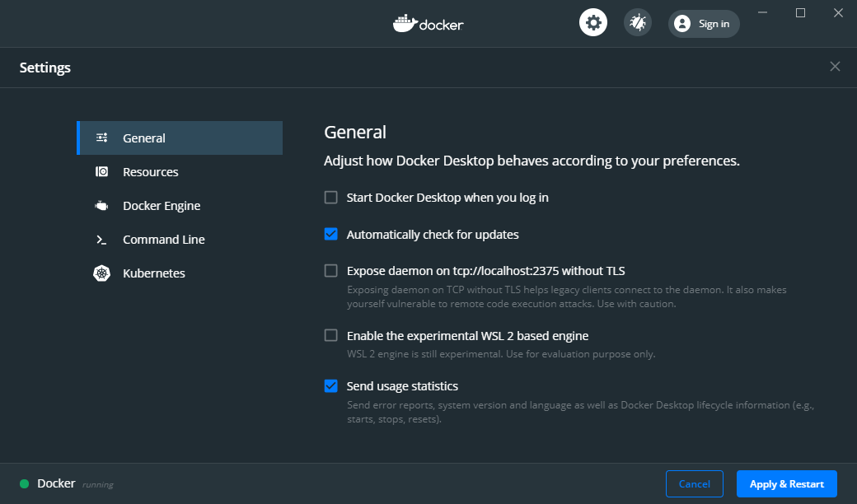Screen dimensions: 857x504
Task: Open the settings gear in the top bar
Action: (593, 22)
